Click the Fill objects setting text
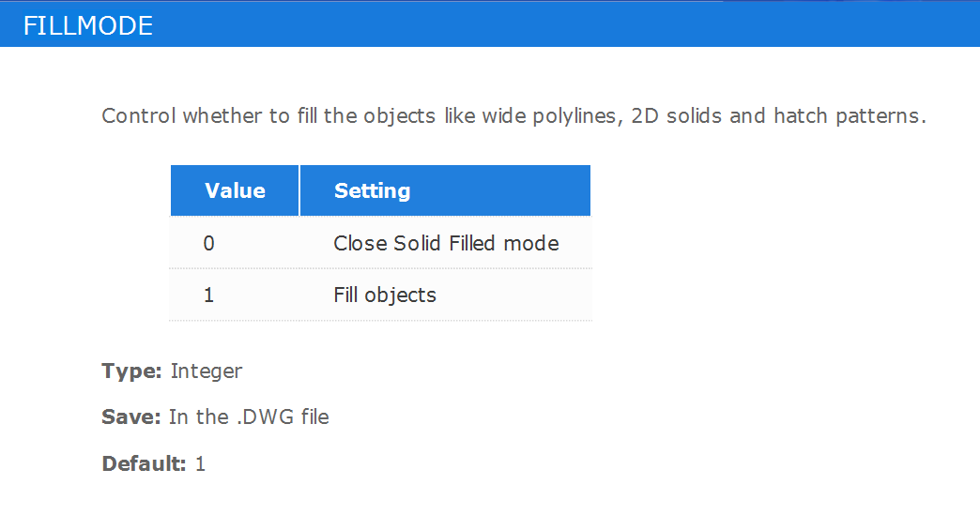This screenshot has height=530, width=980. click(x=385, y=295)
